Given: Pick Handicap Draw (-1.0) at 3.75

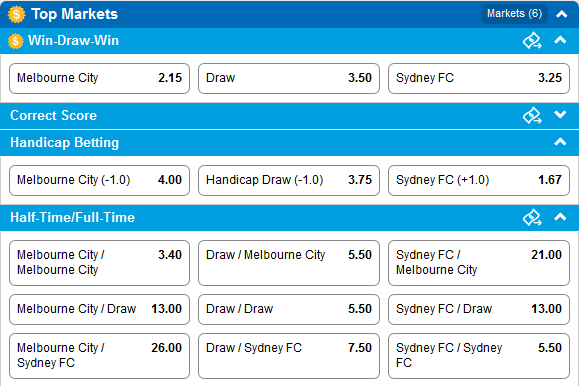Looking at the screenshot, I should [x=289, y=180].
